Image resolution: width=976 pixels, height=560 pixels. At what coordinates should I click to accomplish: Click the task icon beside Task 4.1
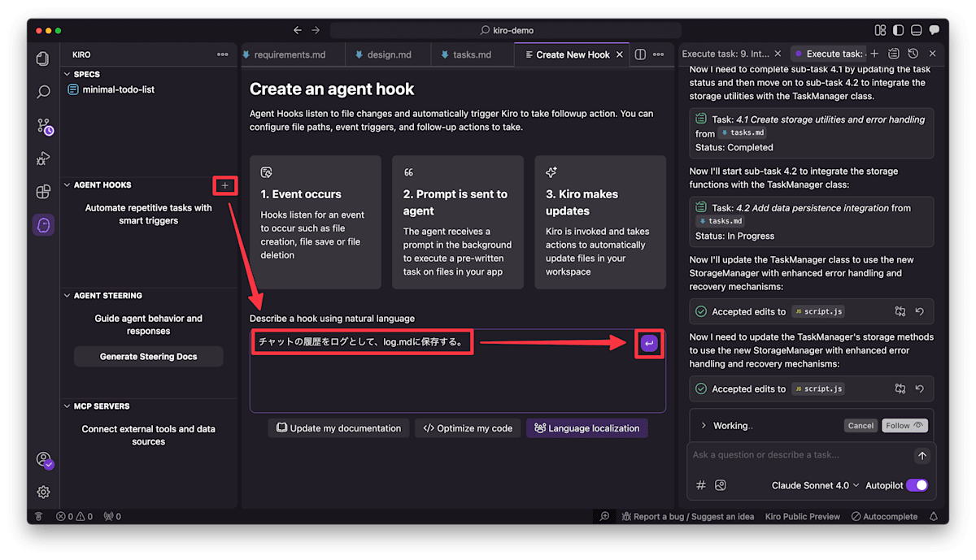coord(701,119)
